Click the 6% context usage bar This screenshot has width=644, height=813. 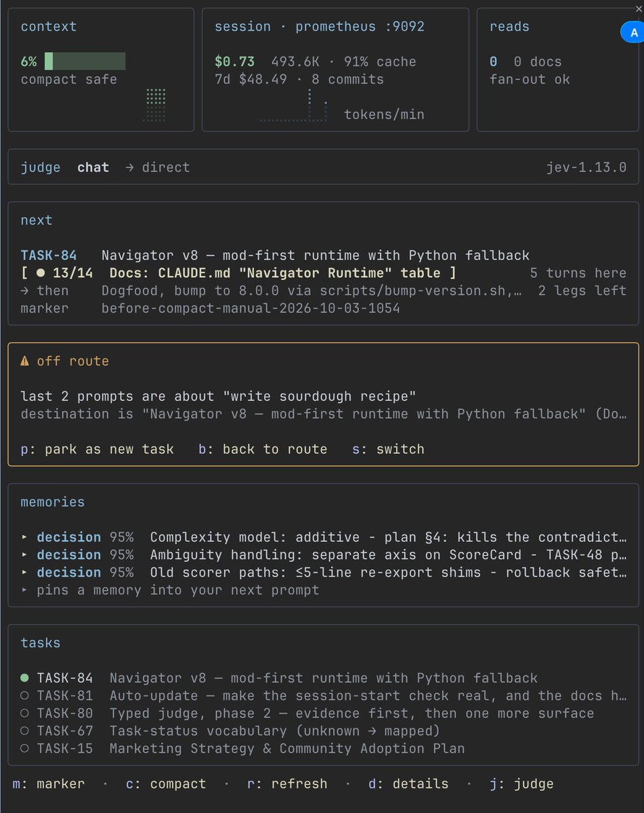coord(85,61)
